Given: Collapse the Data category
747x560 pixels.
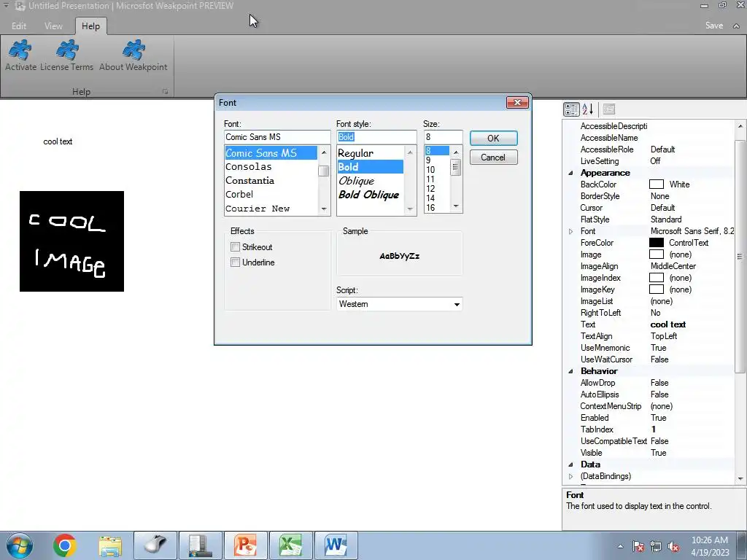Looking at the screenshot, I should coord(570,464).
